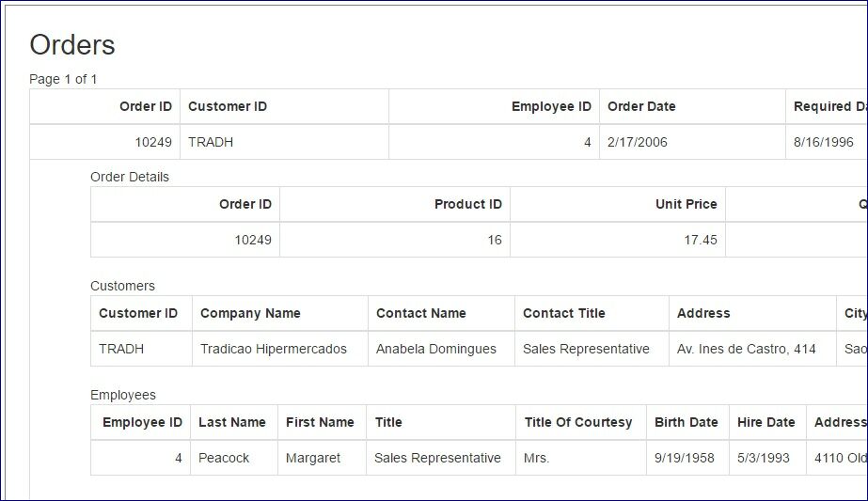The height and width of the screenshot is (501, 868).
Task: Click the Hire Date cell 5/3/1993
Action: pyautogui.click(x=764, y=458)
